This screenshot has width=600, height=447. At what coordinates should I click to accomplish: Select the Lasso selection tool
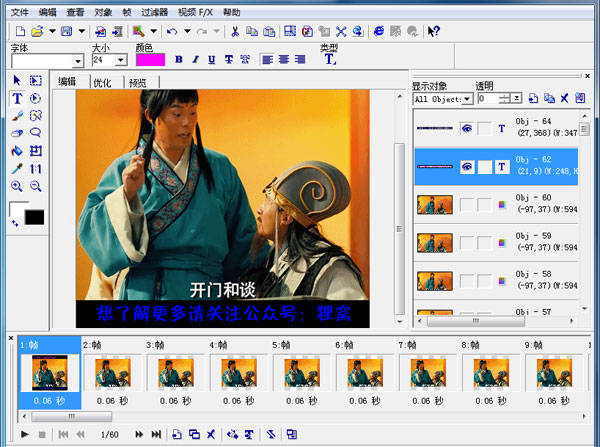pyautogui.click(x=36, y=133)
